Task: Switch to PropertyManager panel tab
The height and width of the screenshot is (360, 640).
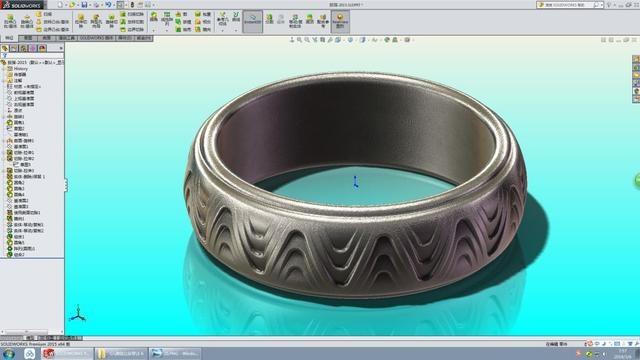Action: tap(14, 49)
